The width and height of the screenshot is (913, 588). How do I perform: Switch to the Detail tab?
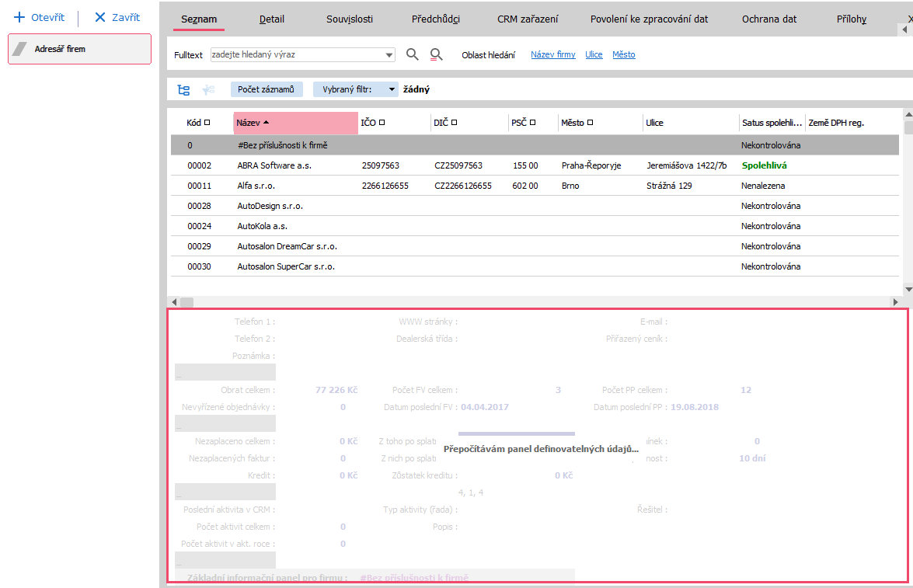pos(271,19)
